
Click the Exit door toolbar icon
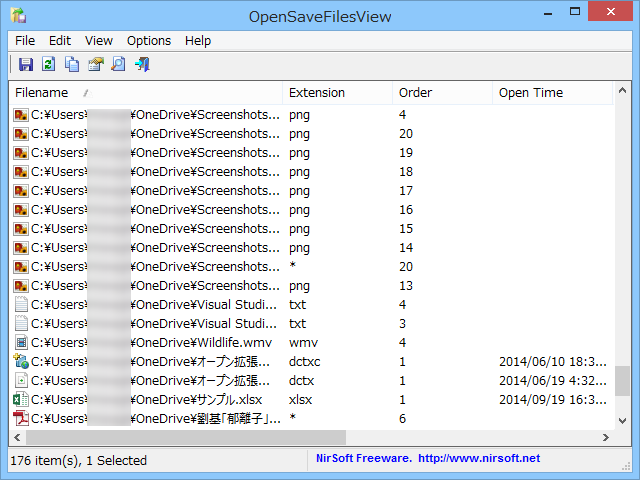tap(142, 64)
